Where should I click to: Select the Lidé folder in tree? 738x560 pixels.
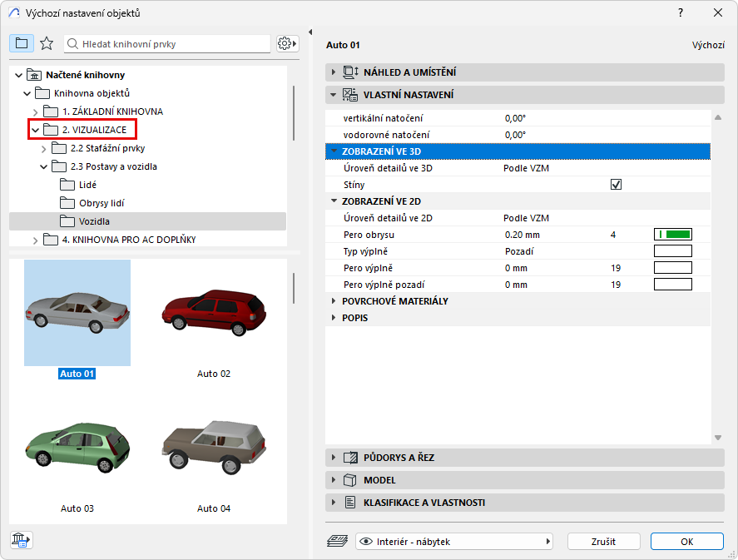tap(87, 185)
